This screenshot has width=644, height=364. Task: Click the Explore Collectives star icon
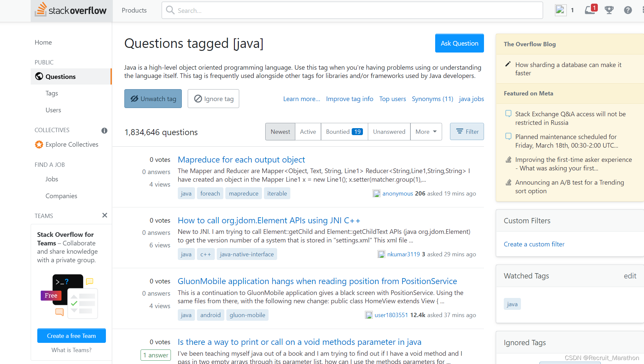pyautogui.click(x=39, y=144)
